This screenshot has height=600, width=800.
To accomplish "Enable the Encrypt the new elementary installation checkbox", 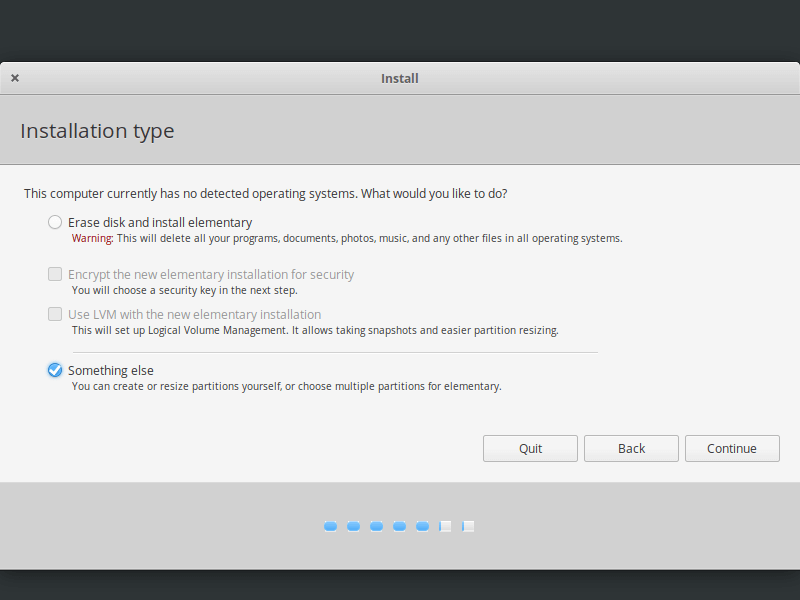I will click(55, 274).
